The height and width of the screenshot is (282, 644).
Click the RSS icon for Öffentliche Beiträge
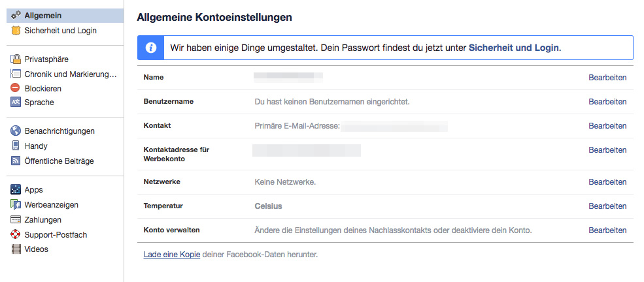(16, 161)
